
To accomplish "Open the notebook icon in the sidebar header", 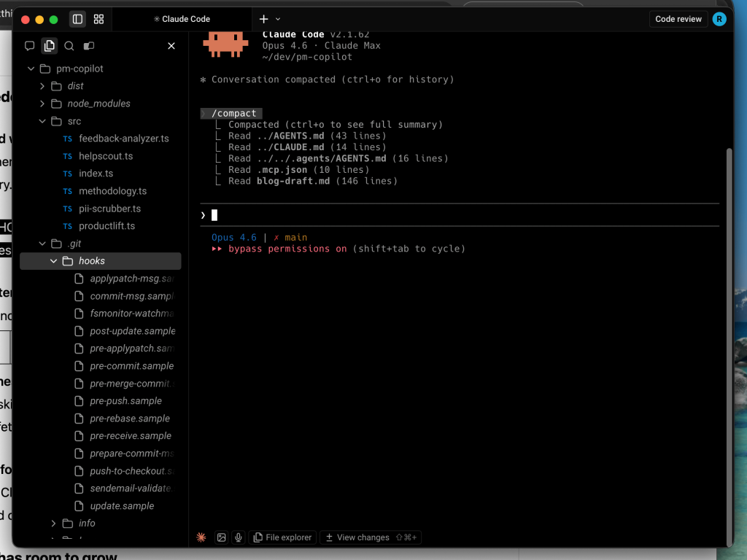I will [x=89, y=45].
